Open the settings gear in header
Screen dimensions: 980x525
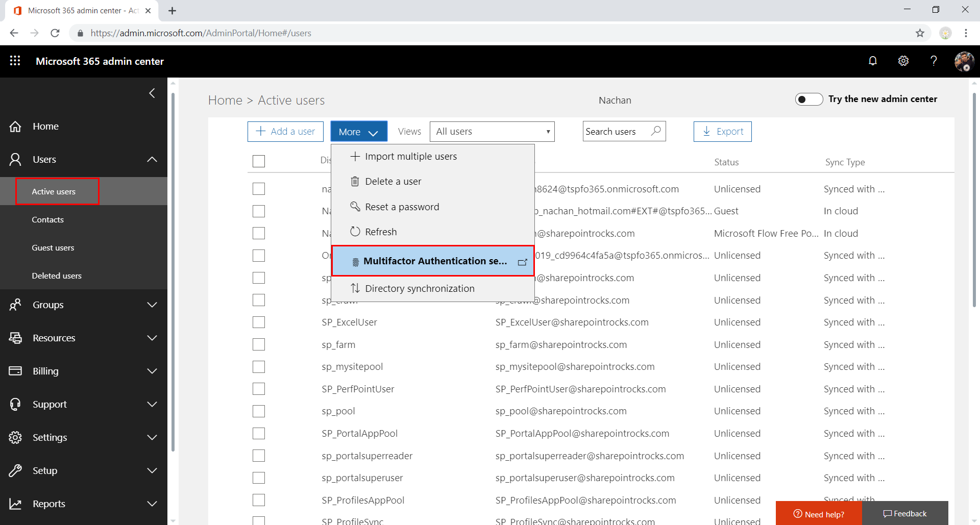coord(903,61)
